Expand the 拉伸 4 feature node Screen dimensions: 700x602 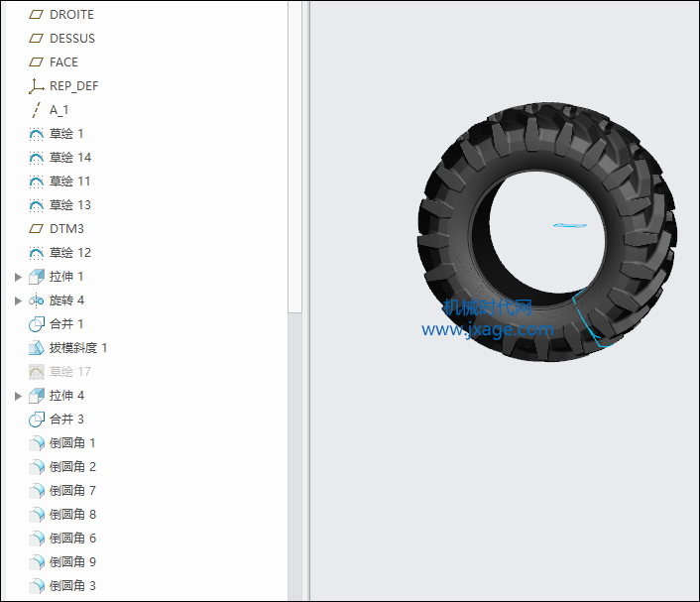pyautogui.click(x=18, y=396)
